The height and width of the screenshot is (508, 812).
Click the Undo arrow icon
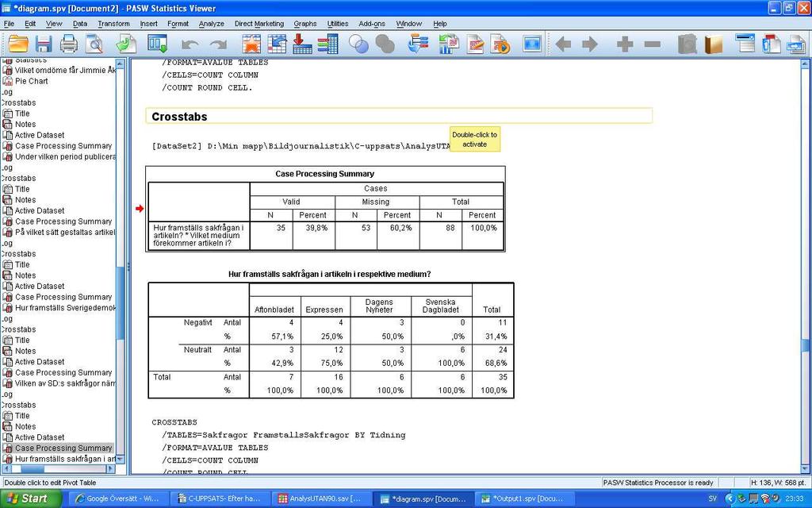click(190, 45)
